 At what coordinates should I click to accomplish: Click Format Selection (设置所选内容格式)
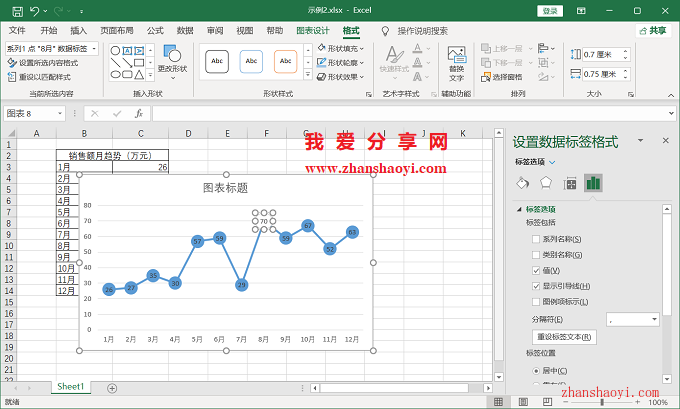click(x=42, y=63)
